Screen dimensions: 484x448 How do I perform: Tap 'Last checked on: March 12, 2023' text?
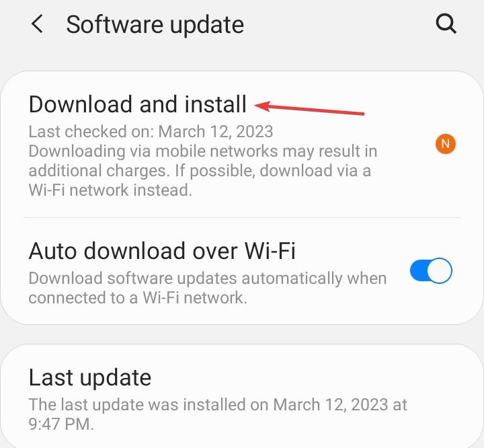151,132
